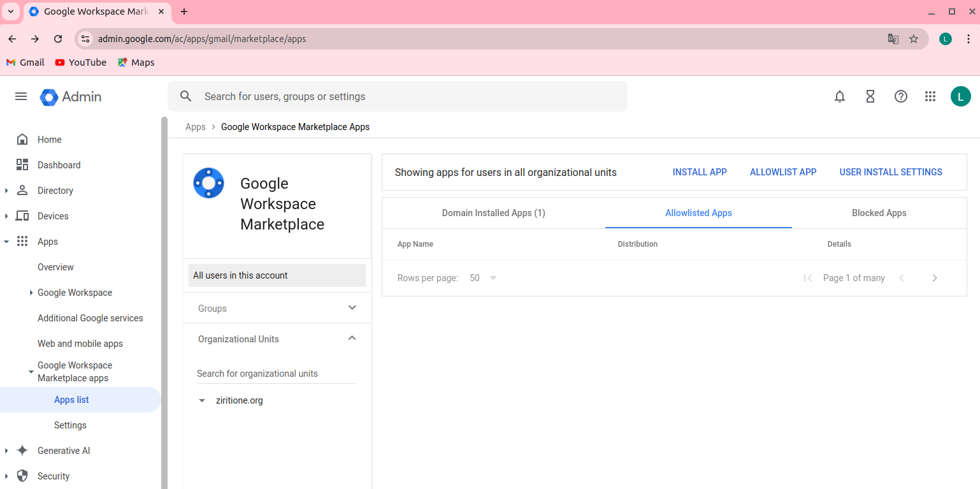Open the Maps bookmark
This screenshot has width=980, height=489.
pos(136,62)
